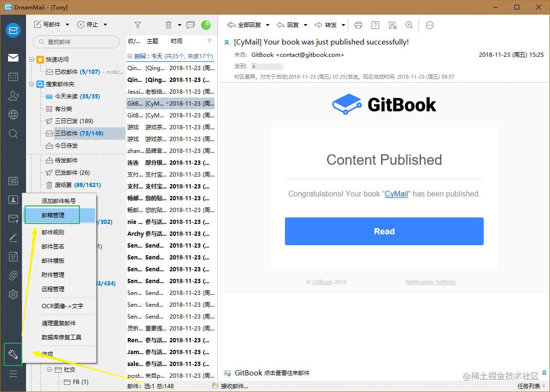550x392 pixels.
Task: Choose 添加邮件帐号 from tools menu
Action: click(x=59, y=201)
